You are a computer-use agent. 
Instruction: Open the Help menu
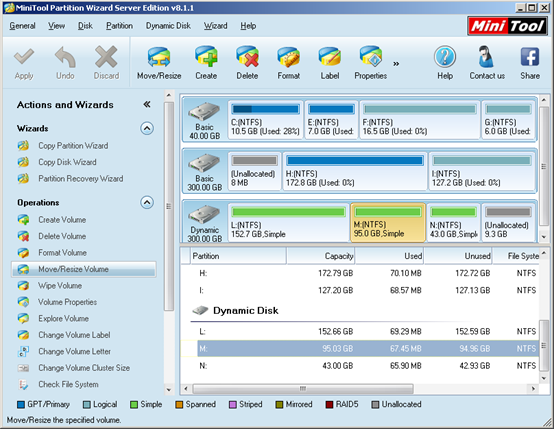(248, 26)
